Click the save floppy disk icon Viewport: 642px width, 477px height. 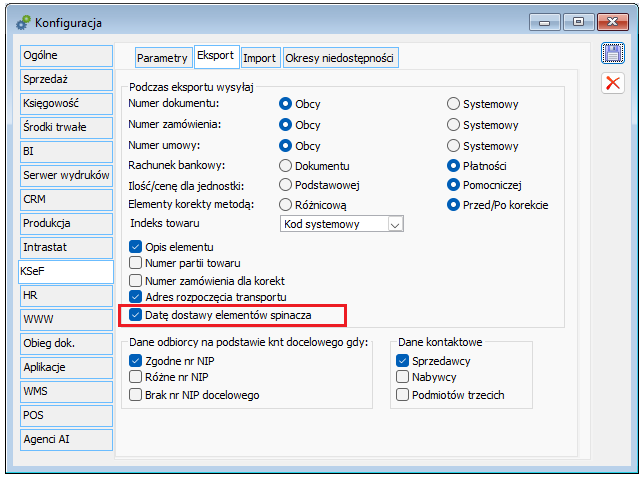(613, 53)
